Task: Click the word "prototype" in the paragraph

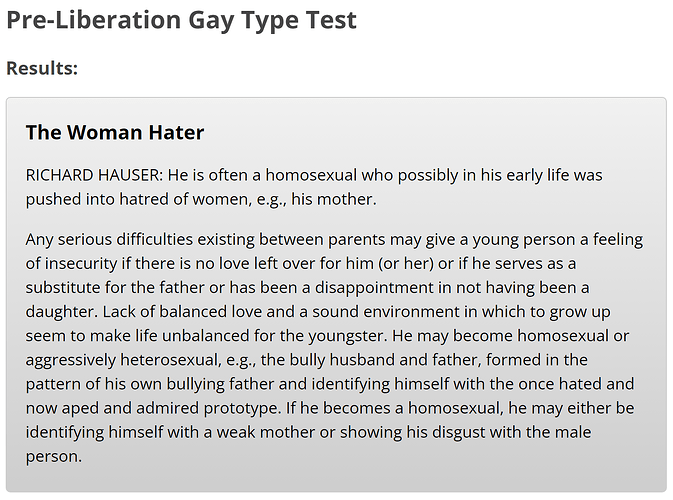Action: [247, 408]
